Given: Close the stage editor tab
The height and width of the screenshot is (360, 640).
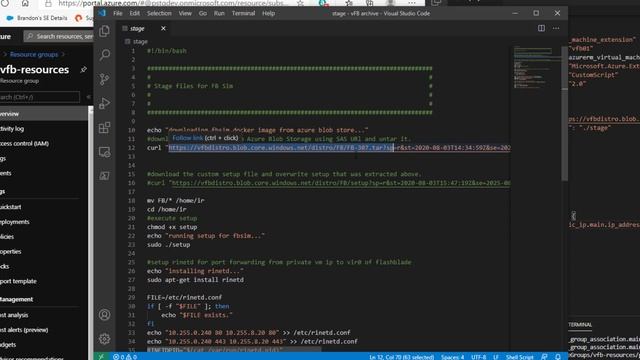Looking at the screenshot, I should 163,28.
